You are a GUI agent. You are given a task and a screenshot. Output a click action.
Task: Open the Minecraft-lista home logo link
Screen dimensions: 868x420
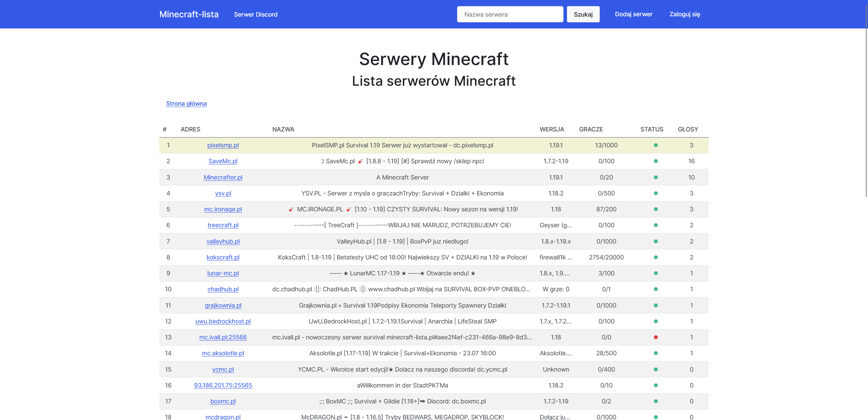click(189, 14)
